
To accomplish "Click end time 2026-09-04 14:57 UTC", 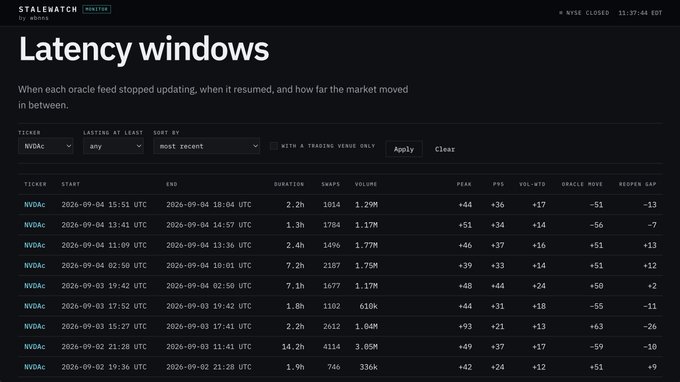I will click(209, 225).
